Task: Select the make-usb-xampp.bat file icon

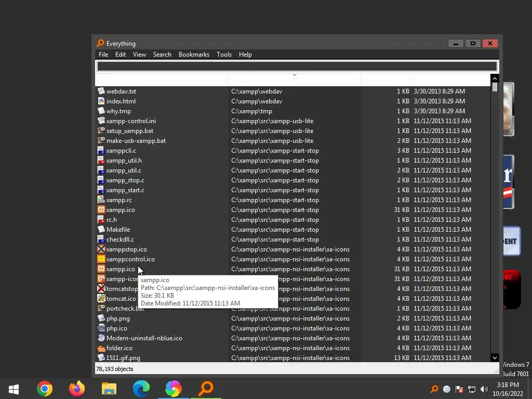Action: [x=101, y=140]
